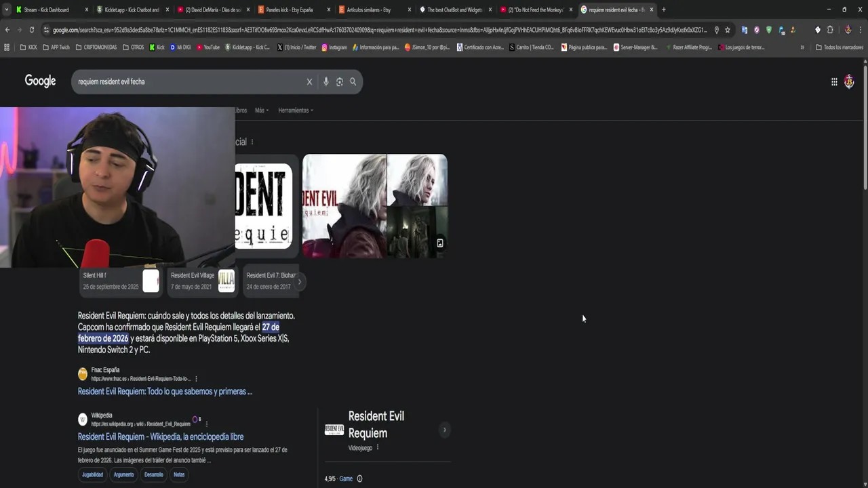The image size is (868, 488).
Task: Show more bookmarks with the double chevron
Action: pos(802,47)
